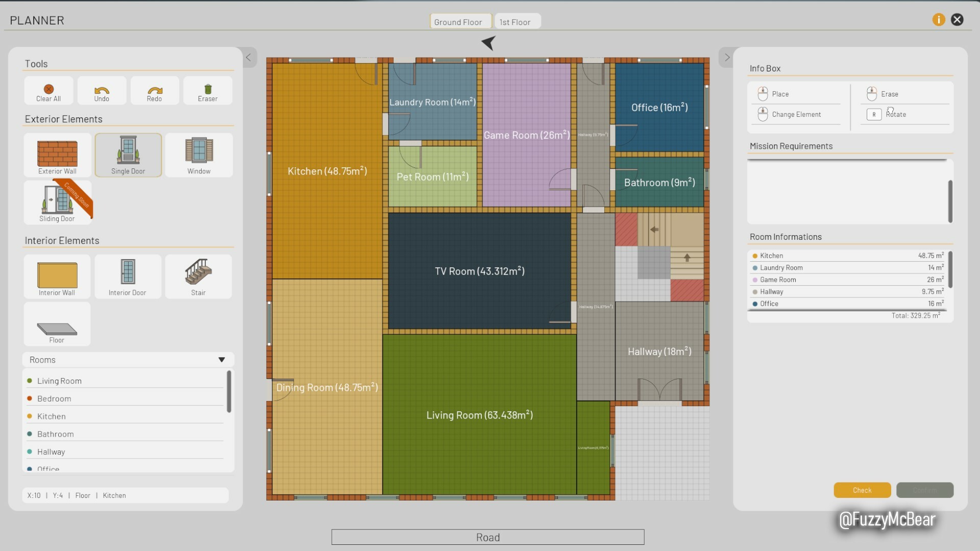Select the Single Door tool
The width and height of the screenshot is (980, 551).
(128, 155)
